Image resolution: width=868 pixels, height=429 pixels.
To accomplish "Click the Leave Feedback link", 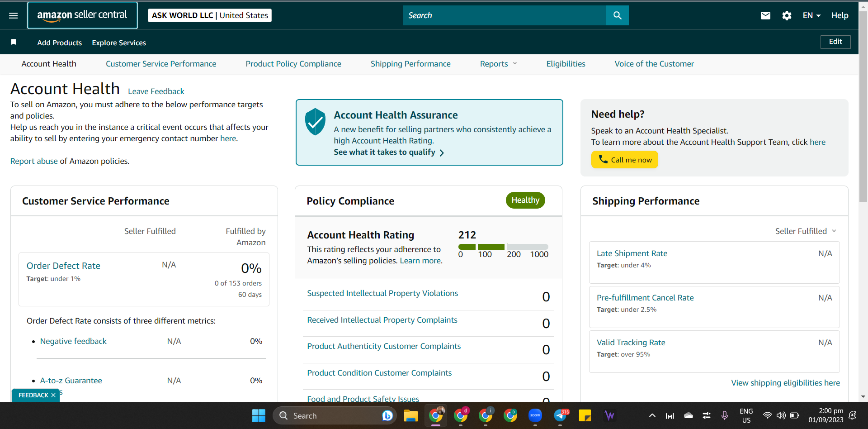I will (x=156, y=91).
